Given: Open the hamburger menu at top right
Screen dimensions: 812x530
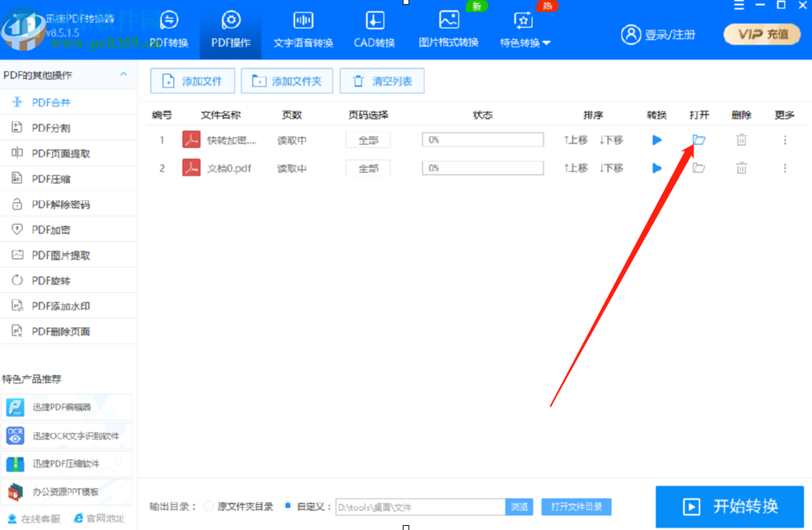Looking at the screenshot, I should point(738,7).
